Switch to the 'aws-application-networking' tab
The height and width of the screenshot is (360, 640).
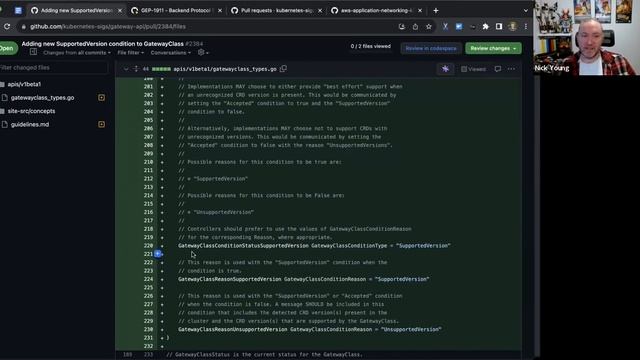pyautogui.click(x=376, y=11)
